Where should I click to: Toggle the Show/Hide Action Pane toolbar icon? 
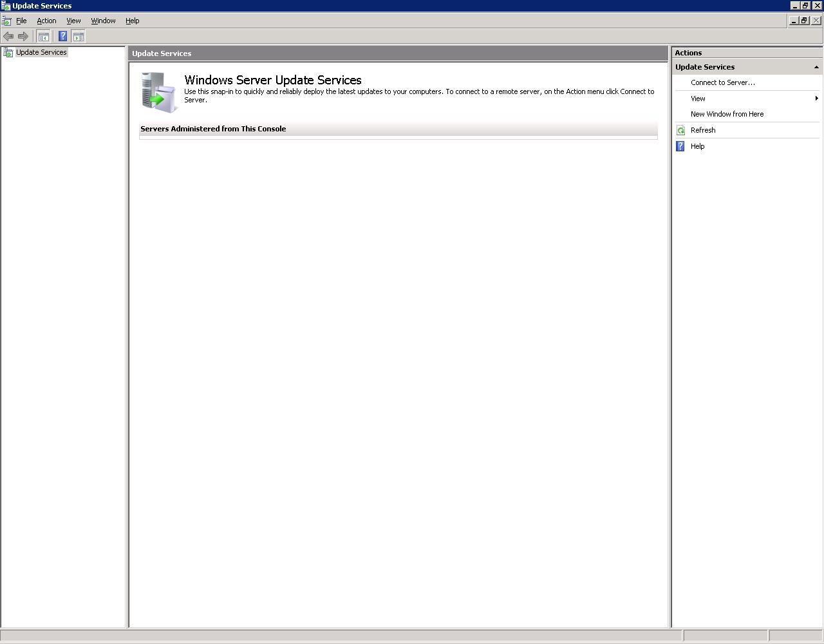tap(79, 37)
